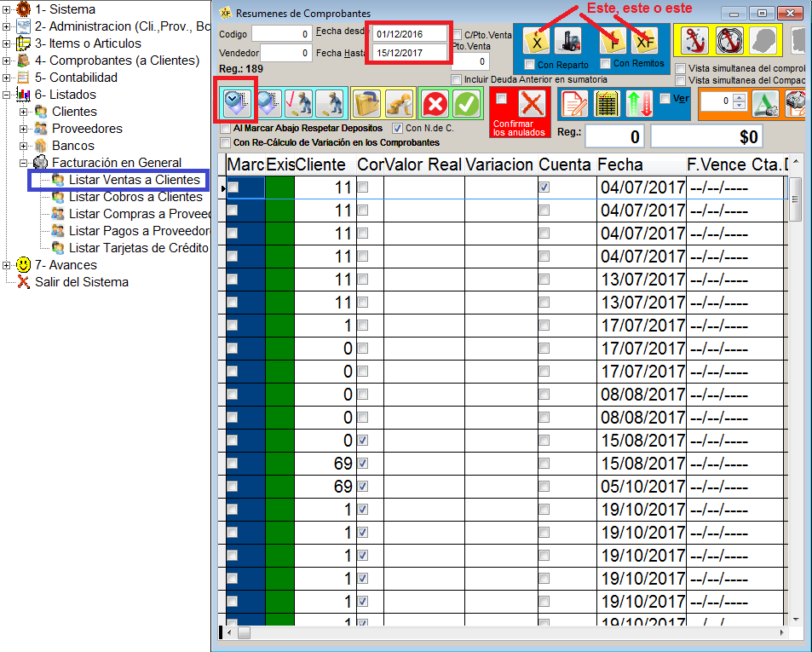
Task: Click the red anchor icon
Action: 694,40
